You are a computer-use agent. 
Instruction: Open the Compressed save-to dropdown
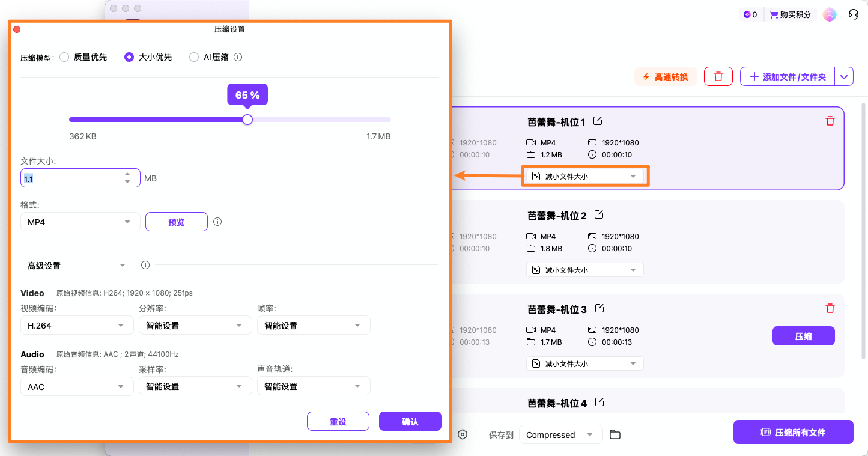[x=560, y=434]
